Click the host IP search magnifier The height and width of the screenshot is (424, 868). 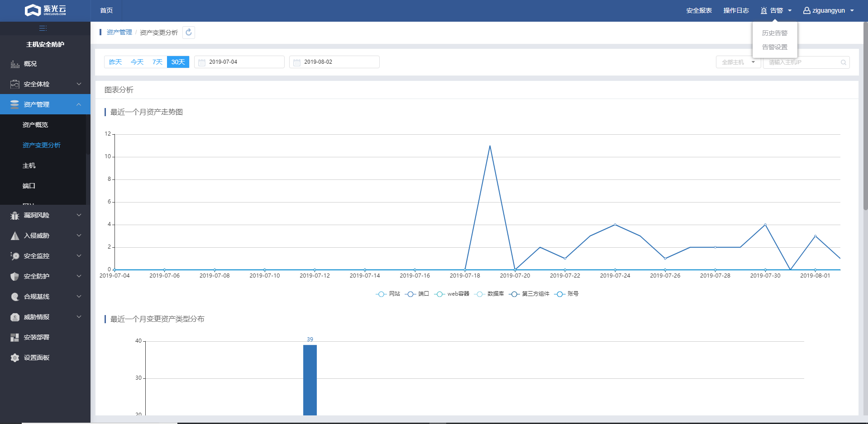coord(844,62)
